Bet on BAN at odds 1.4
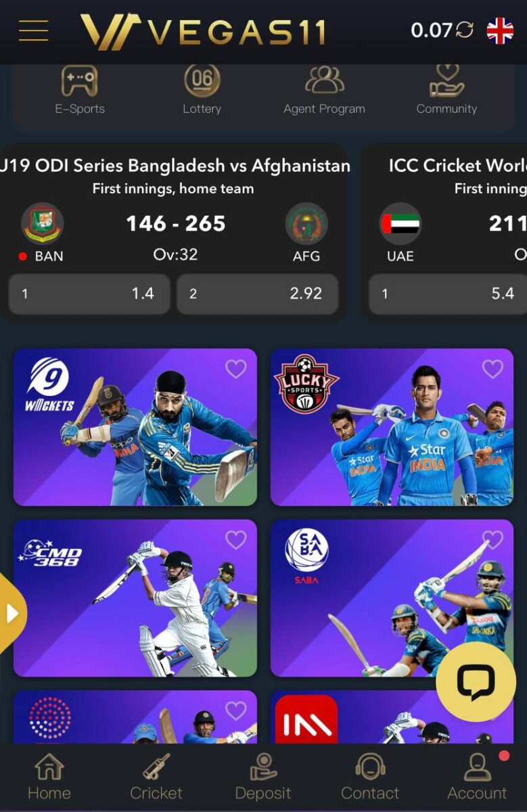 point(89,294)
